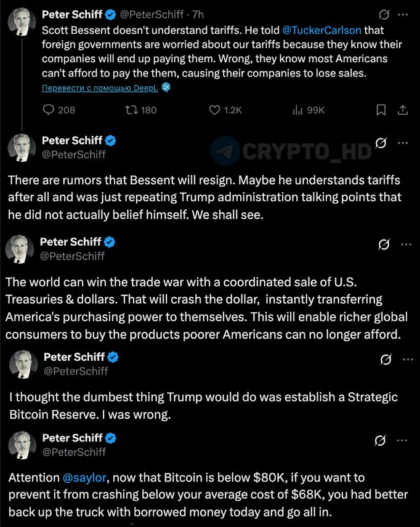Click Grok icon on first tweet
The height and width of the screenshot is (527, 420).
pyautogui.click(x=384, y=15)
